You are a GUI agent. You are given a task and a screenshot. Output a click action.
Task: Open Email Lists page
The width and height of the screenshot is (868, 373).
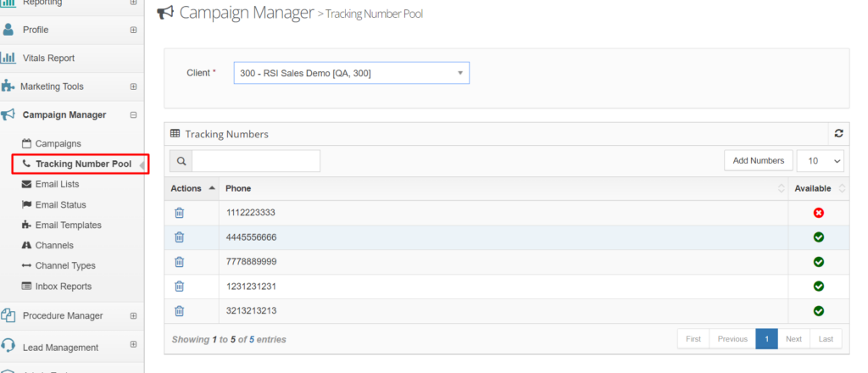57,184
